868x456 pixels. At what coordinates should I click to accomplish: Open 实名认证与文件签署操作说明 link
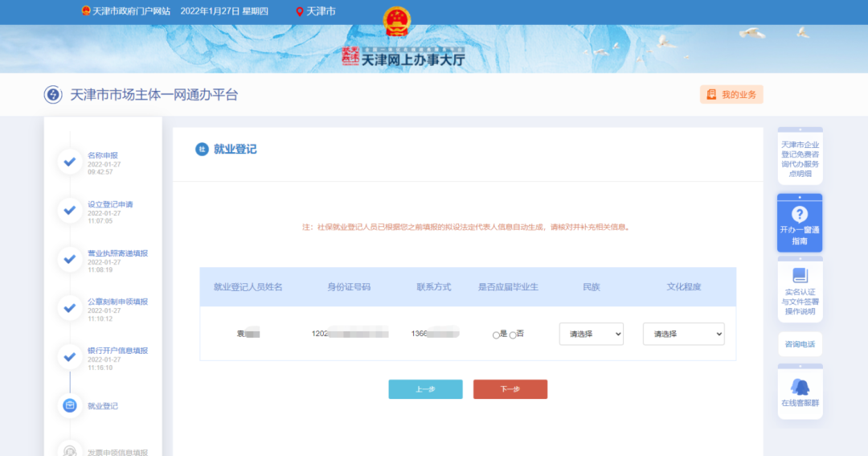pyautogui.click(x=800, y=302)
